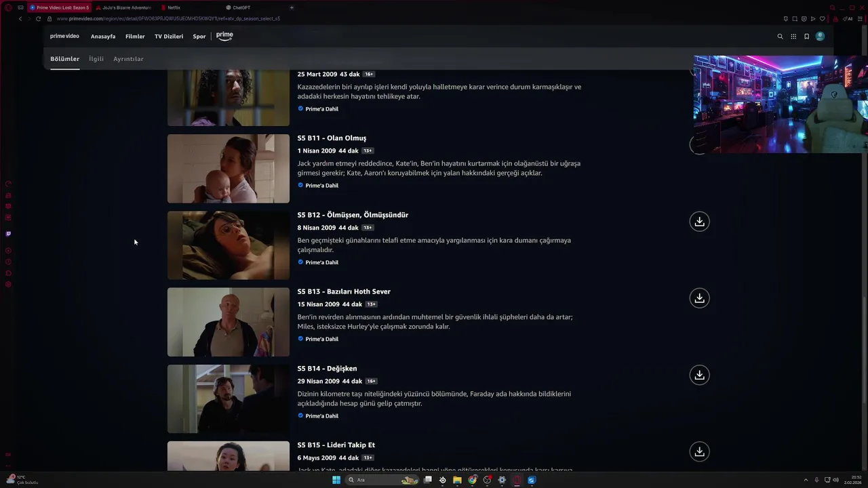Open Spor in Prime Video nav
Screen dimensions: 868x488
click(199, 37)
